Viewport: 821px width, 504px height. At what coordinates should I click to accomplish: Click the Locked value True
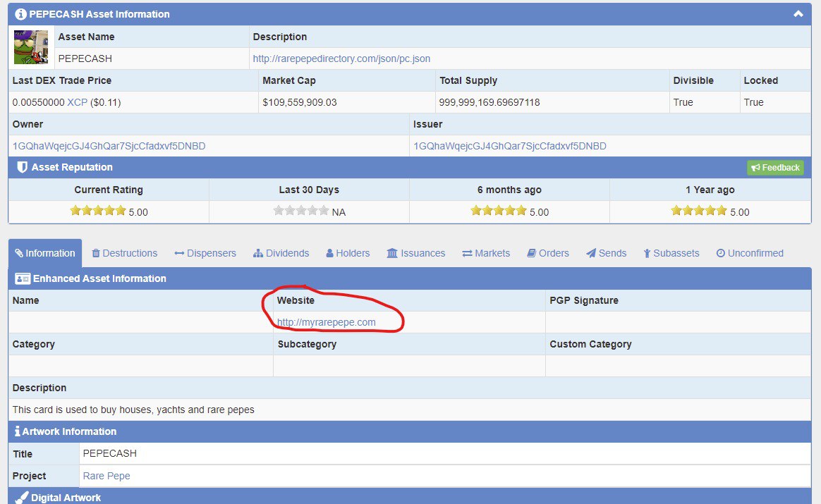click(x=753, y=102)
